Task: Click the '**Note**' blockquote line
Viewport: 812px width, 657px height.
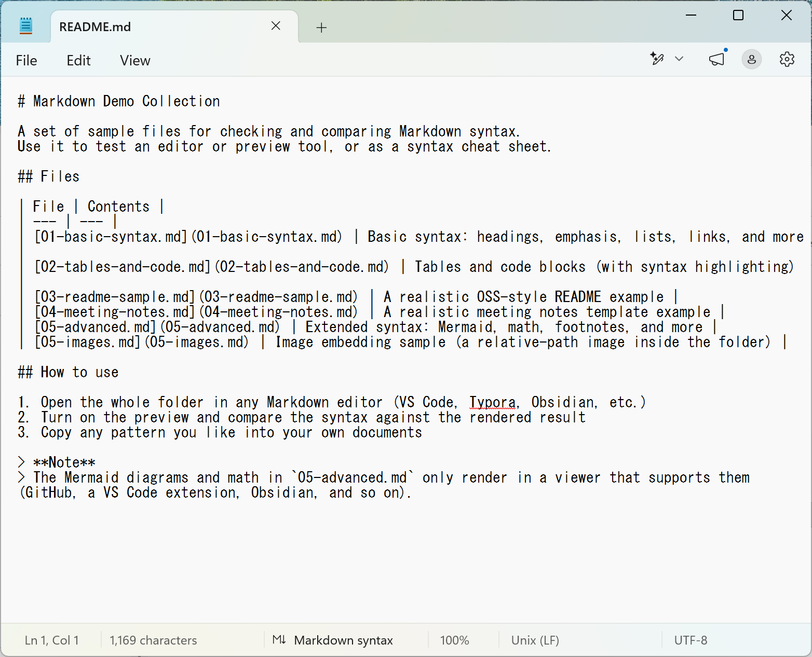Action: tap(57, 462)
